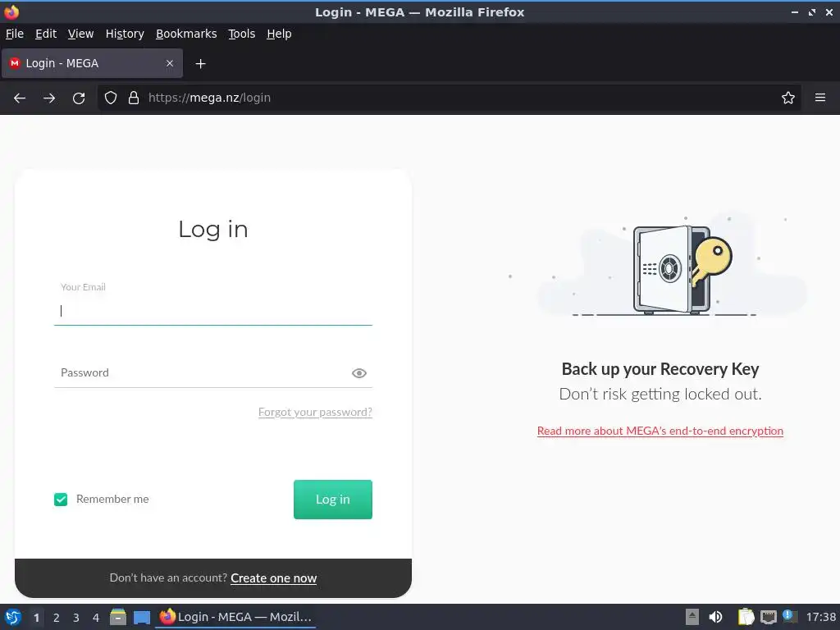
Task: Click the taskbar clock showing 17:38
Action: (820, 617)
